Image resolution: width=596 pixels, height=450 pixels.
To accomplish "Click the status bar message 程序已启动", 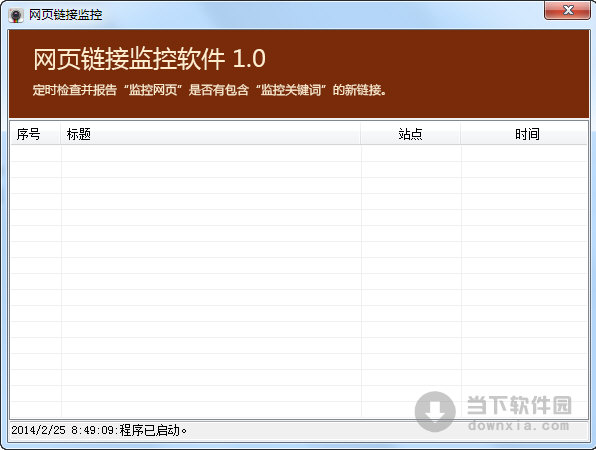I will coord(153,430).
